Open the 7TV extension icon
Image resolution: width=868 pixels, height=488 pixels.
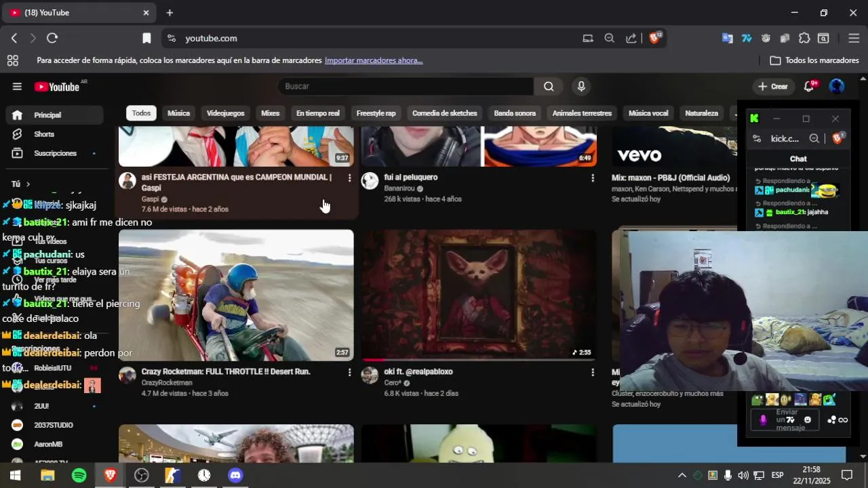[x=747, y=38]
